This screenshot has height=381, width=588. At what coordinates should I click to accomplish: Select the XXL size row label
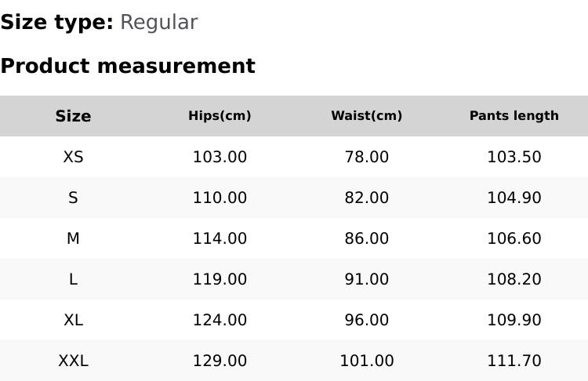[73, 361]
